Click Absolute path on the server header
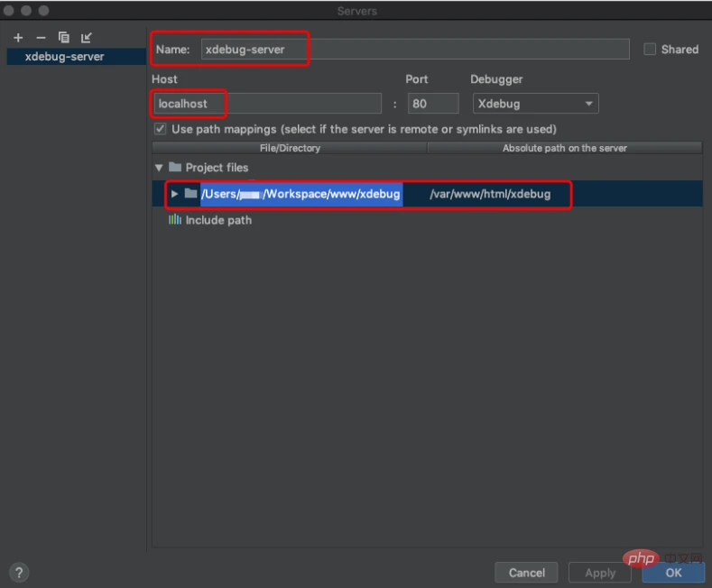The width and height of the screenshot is (712, 588). coord(565,148)
